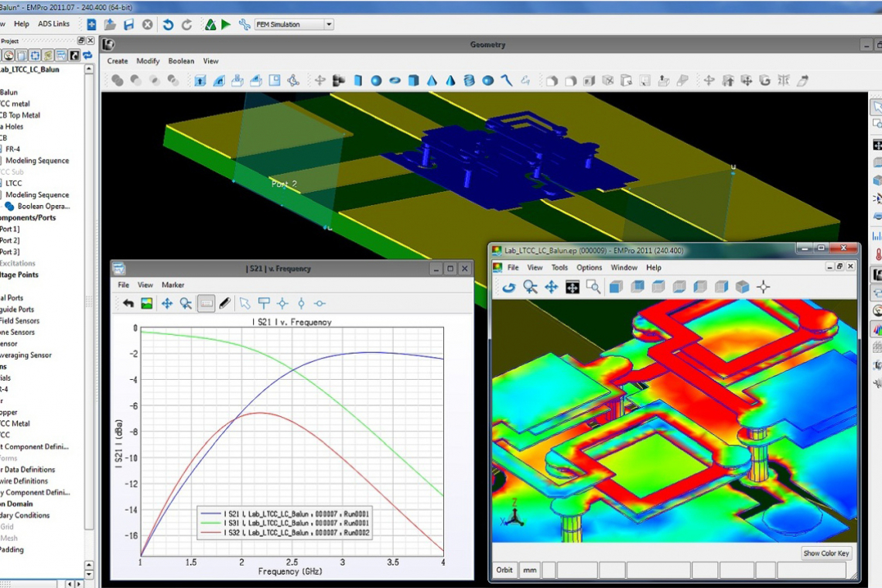Open the ADS Links menu
The width and height of the screenshot is (882, 588).
(53, 24)
